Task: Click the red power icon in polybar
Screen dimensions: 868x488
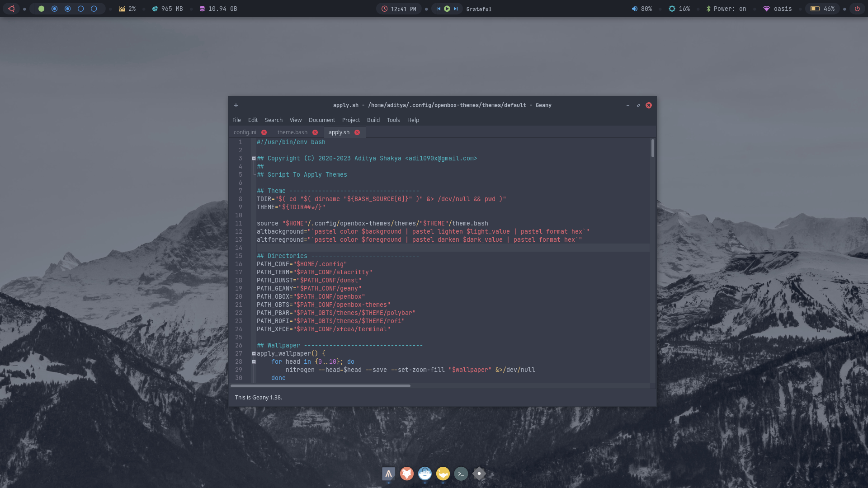Action: pyautogui.click(x=857, y=9)
